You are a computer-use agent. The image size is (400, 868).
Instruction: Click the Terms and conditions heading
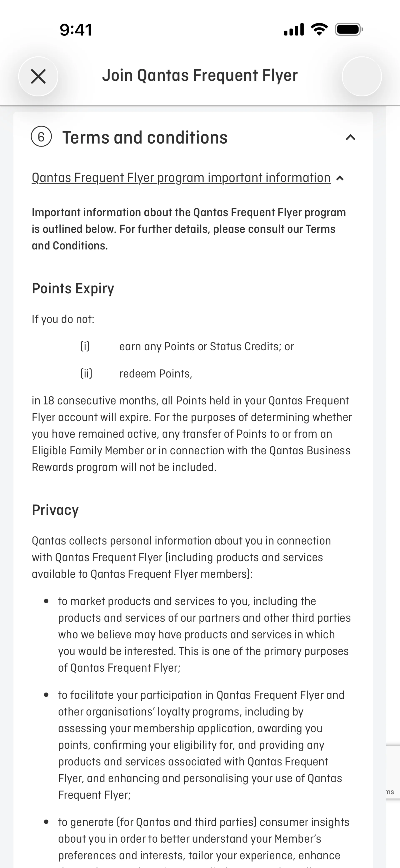[x=145, y=138]
